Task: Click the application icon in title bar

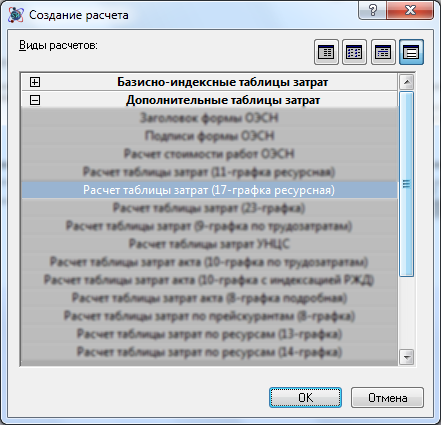Action: click(16, 15)
